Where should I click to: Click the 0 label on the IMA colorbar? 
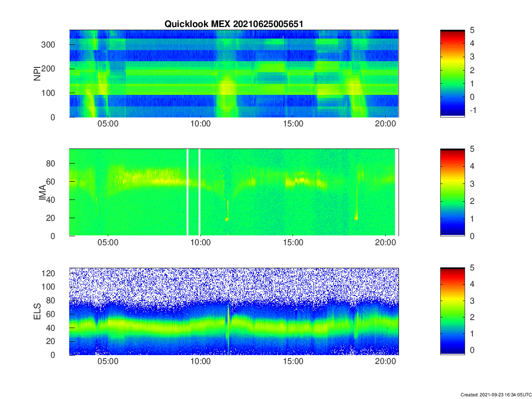tap(472, 236)
